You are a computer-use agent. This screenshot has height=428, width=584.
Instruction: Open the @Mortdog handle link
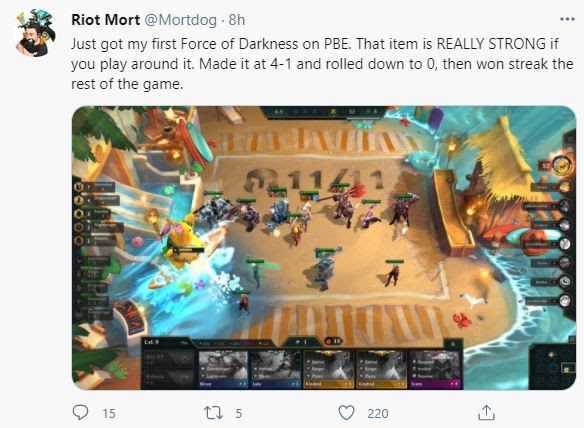(180, 20)
